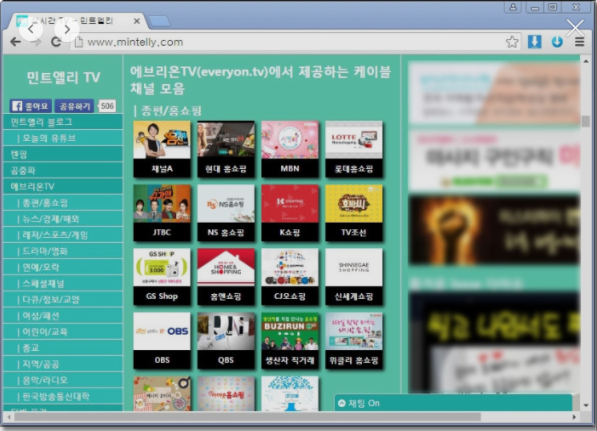
Task: Close the overlay with the large white X
Action: point(575,28)
